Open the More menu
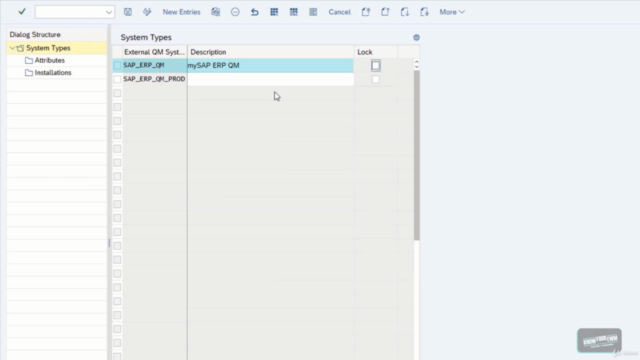This screenshot has height=360, width=640. click(x=452, y=12)
